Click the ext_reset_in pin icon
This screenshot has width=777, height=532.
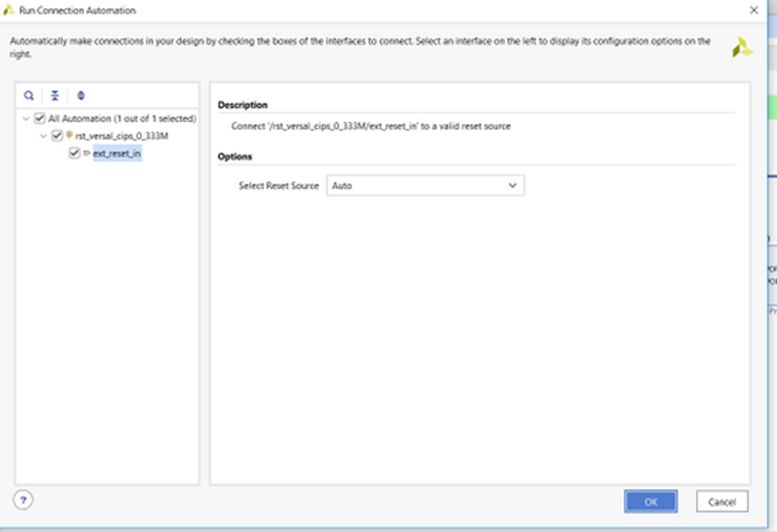pyautogui.click(x=87, y=153)
